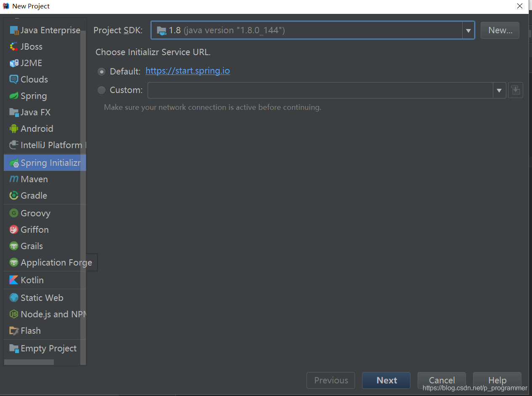Select the Gradle project type label
The image size is (532, 396).
tap(34, 196)
